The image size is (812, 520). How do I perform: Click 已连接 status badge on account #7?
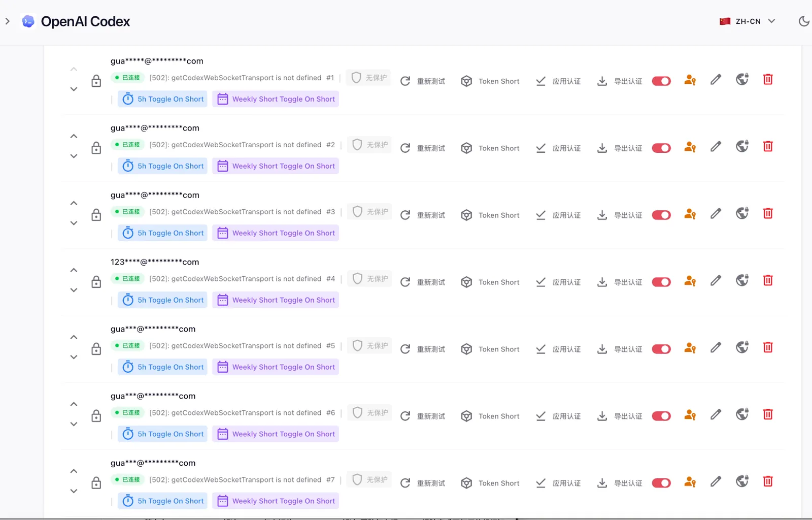tap(127, 480)
